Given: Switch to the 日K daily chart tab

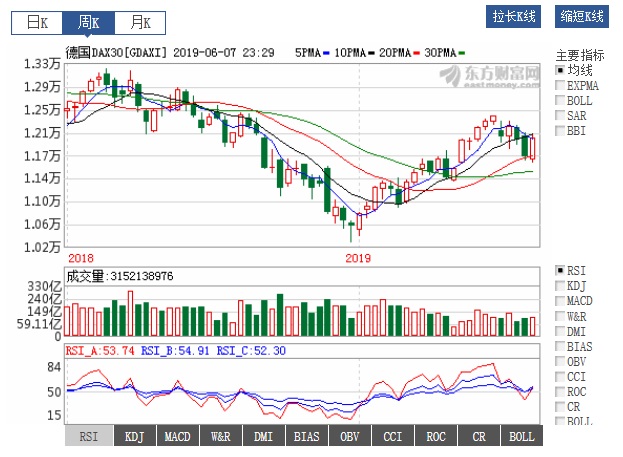Looking at the screenshot, I should [x=37, y=21].
